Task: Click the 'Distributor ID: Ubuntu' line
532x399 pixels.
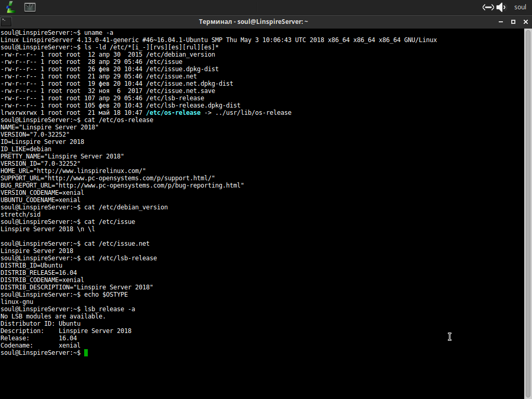Action: click(41, 324)
